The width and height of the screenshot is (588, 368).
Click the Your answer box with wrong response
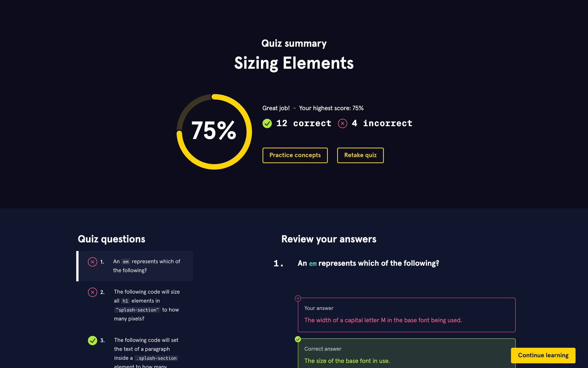click(x=406, y=315)
